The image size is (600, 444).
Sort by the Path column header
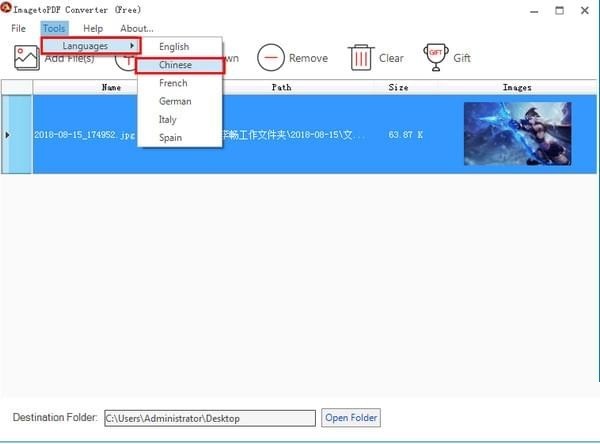(x=281, y=87)
